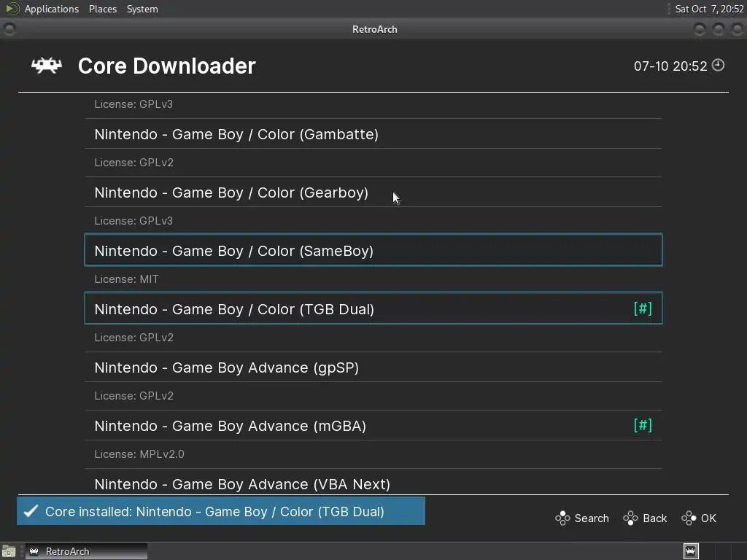Screen dimensions: 747x560
Task: Click the show desktop icon in bottom panel
Action: point(9,551)
